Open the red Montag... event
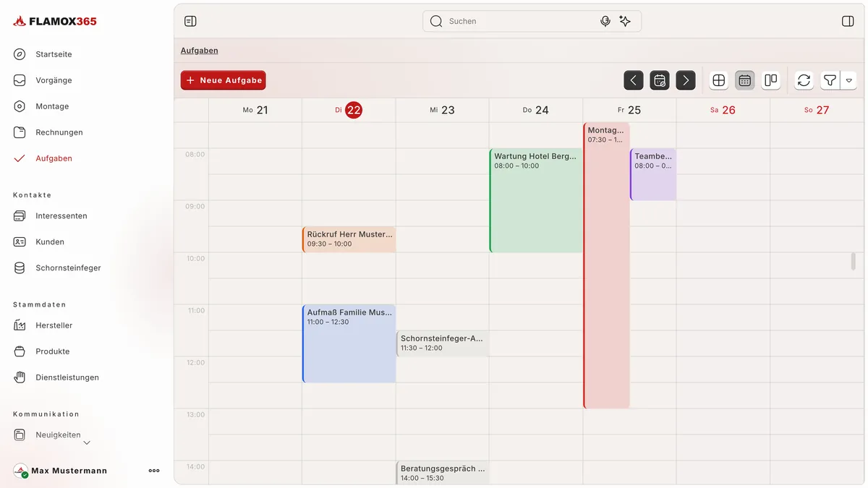This screenshot has height=488, width=868. pyautogui.click(x=606, y=265)
